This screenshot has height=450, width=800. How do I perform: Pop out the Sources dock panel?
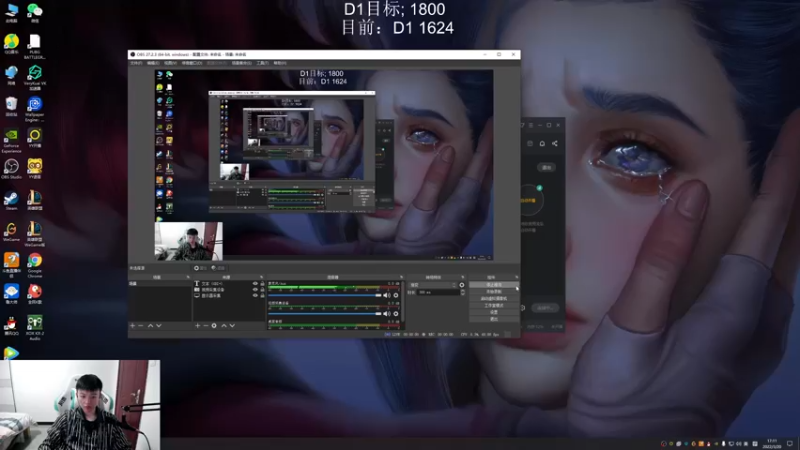coord(262,277)
